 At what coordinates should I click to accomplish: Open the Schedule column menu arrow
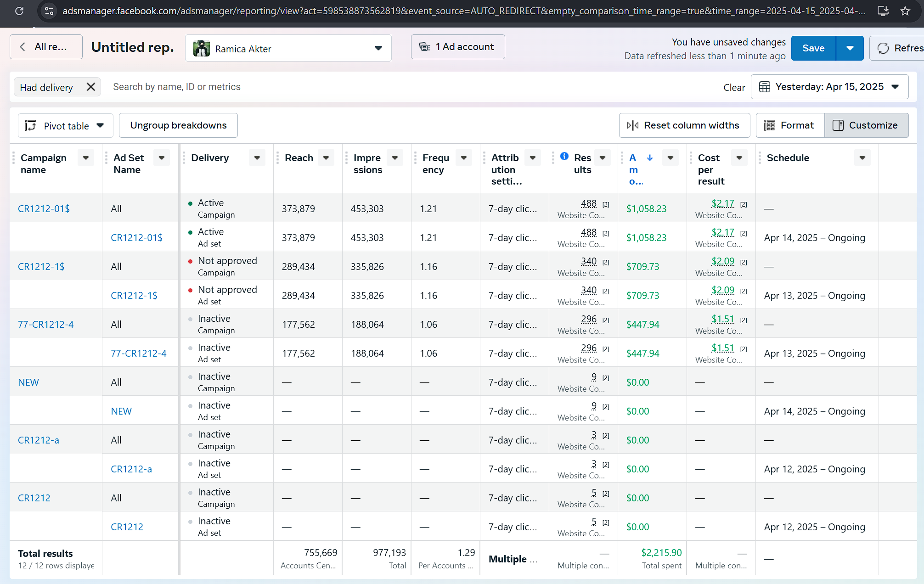[x=862, y=158]
